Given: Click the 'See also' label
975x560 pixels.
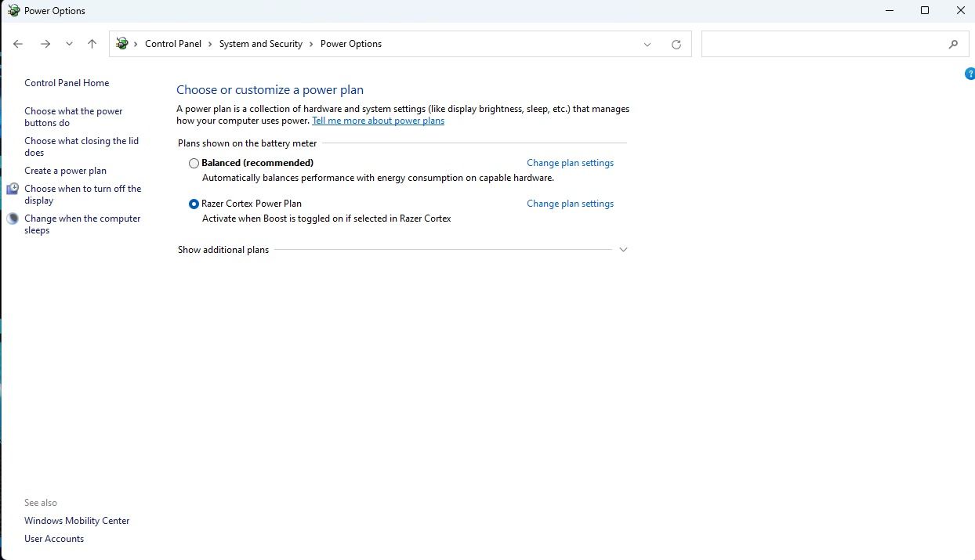Looking at the screenshot, I should (x=41, y=503).
